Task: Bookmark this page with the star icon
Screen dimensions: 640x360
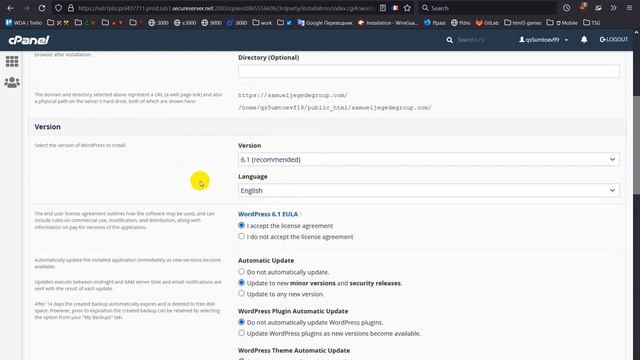Action: point(407,8)
